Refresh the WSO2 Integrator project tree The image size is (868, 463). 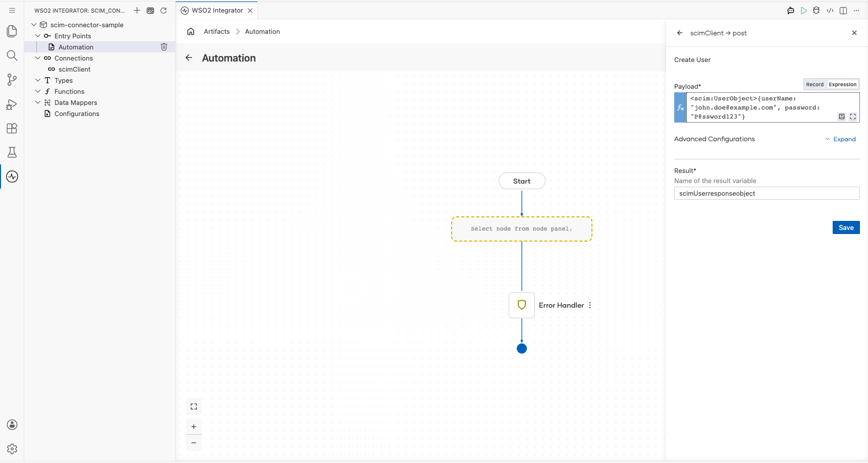point(164,10)
